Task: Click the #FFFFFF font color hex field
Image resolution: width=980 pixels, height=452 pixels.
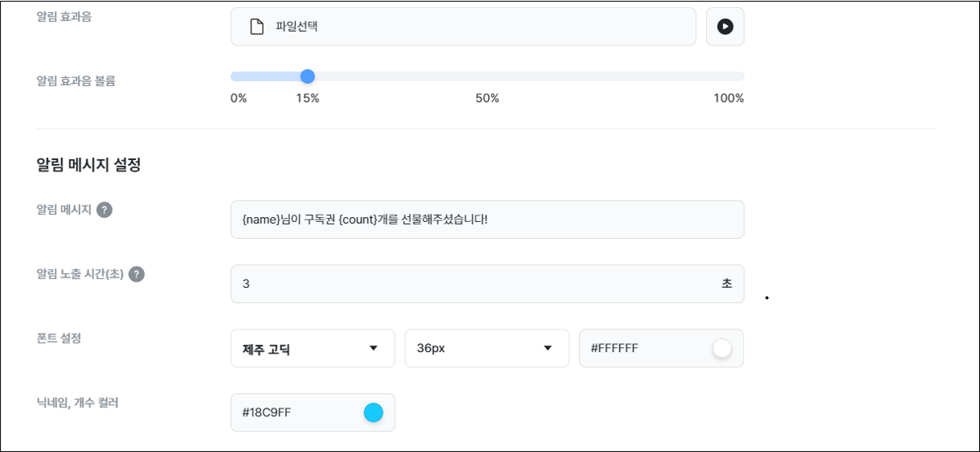Action: coord(661,348)
